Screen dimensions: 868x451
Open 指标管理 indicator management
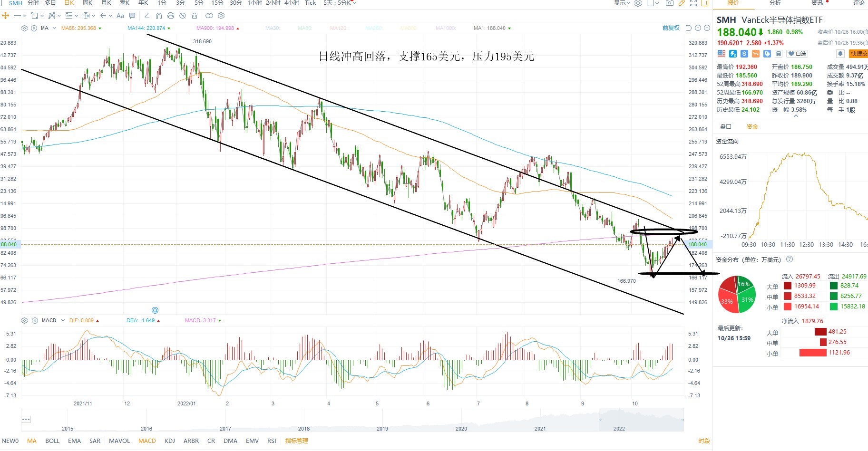pos(296,441)
